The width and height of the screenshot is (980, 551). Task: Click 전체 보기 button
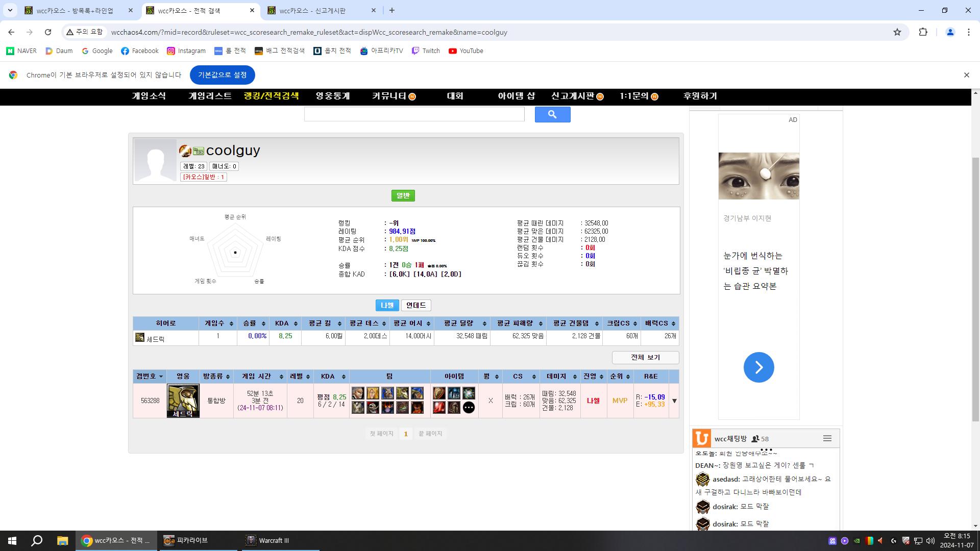645,358
